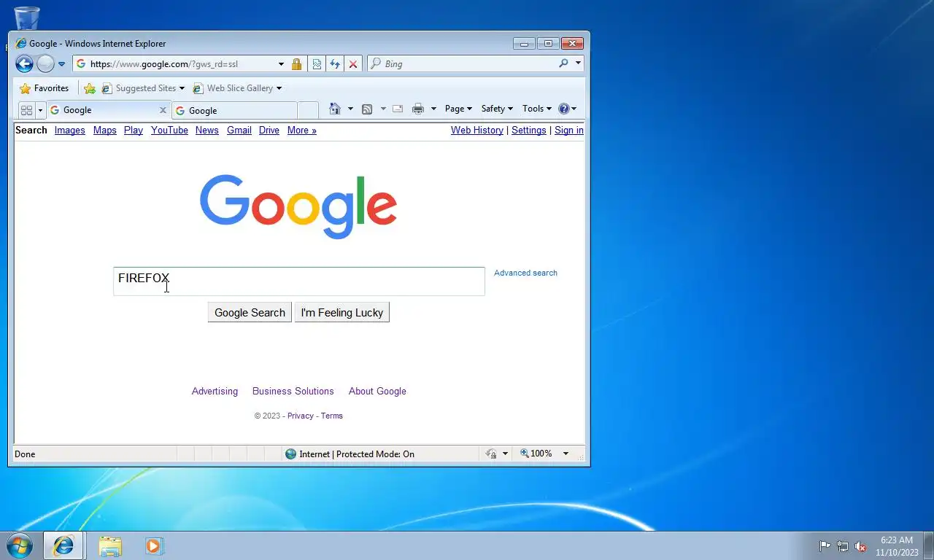Screen dimensions: 934x560
Task: Open the Advanced search link
Action: click(x=525, y=273)
